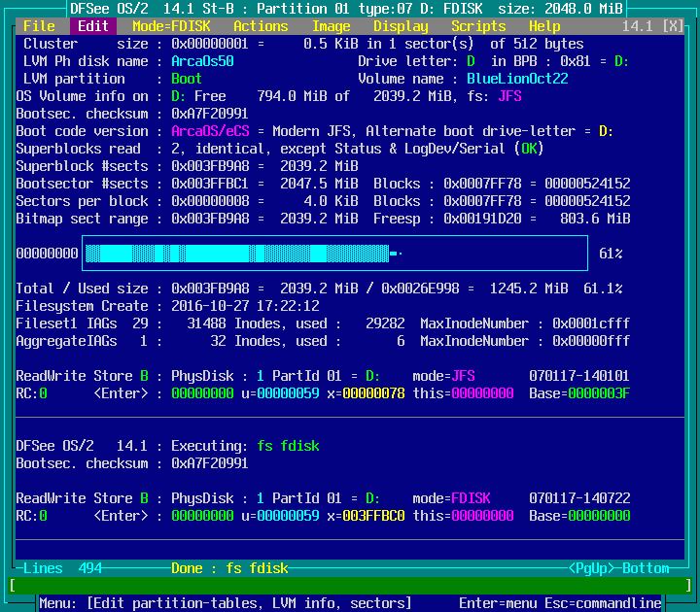700x612 pixels.
Task: Click the used inode count 29282
Action: pos(385,323)
